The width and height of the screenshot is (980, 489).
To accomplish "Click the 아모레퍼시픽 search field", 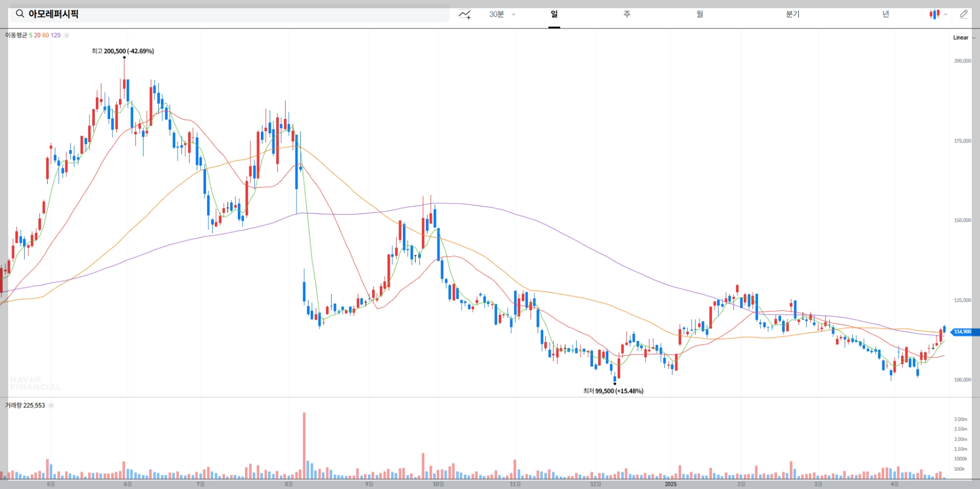I will click(x=230, y=14).
